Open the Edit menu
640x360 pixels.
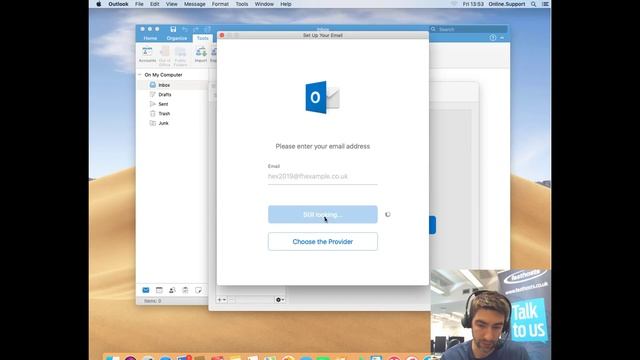point(155,4)
